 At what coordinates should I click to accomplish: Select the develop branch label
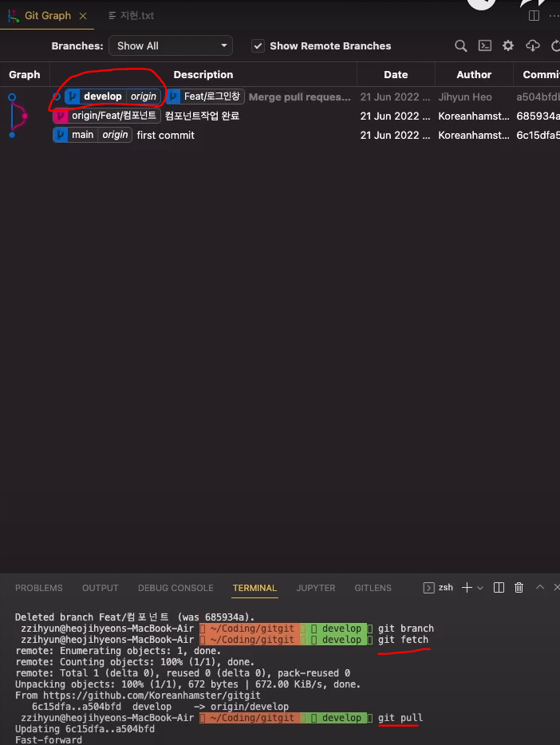tap(103, 97)
